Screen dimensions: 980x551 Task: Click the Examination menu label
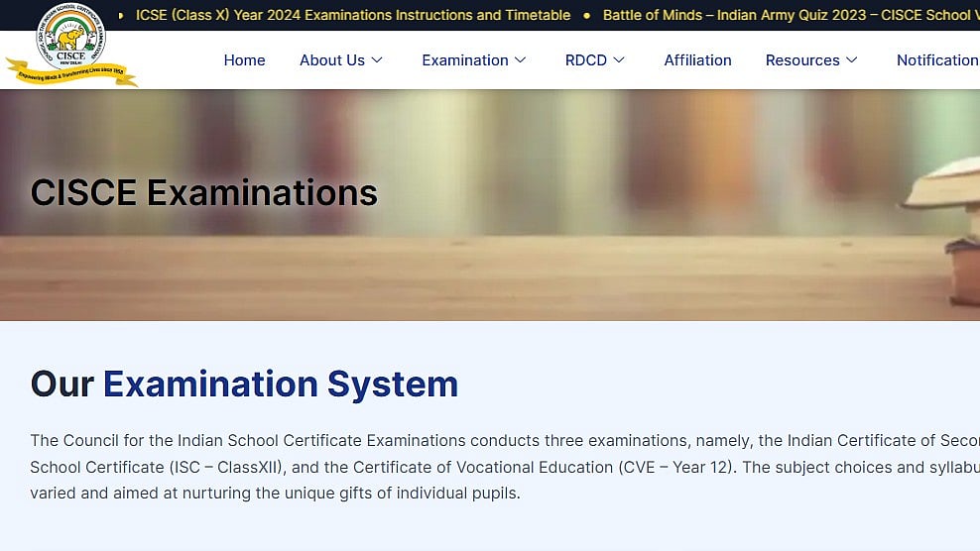pos(464,60)
